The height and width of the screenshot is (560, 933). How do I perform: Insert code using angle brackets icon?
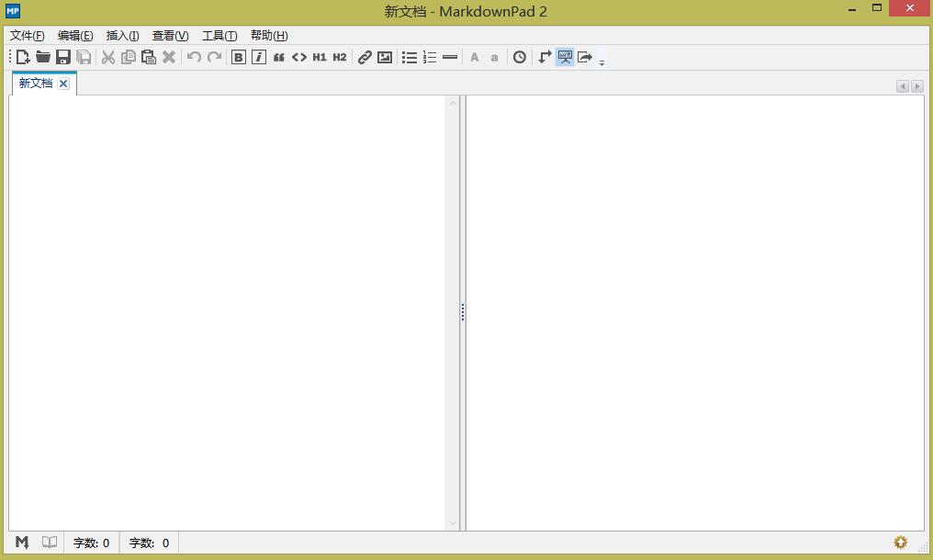tap(299, 57)
